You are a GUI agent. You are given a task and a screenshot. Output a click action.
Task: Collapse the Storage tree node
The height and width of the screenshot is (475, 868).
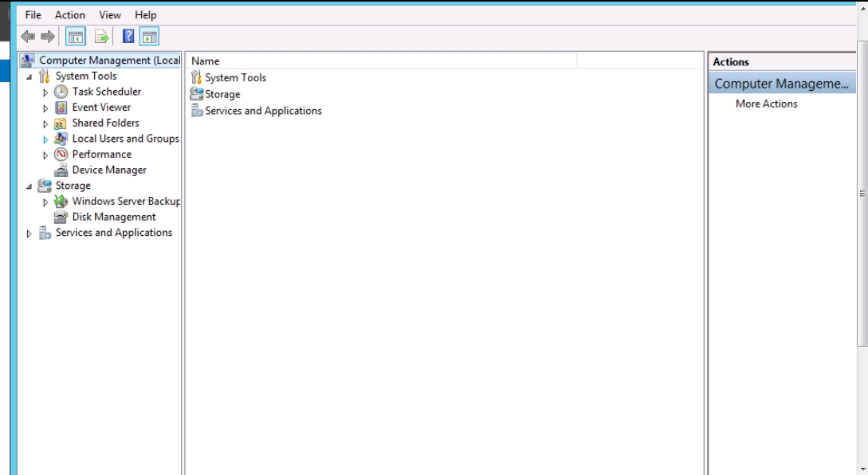[x=29, y=186]
